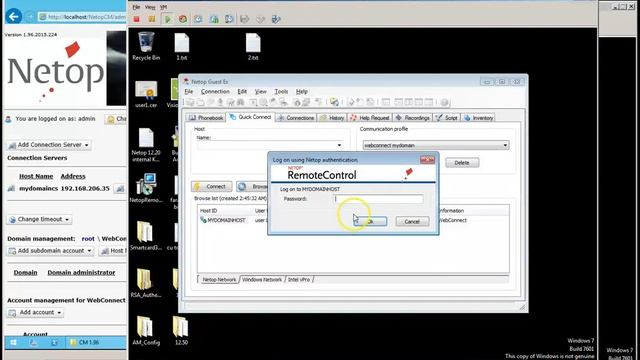The width and height of the screenshot is (640, 360).
Task: Open the View menu in Netop Guest
Action: (260, 91)
